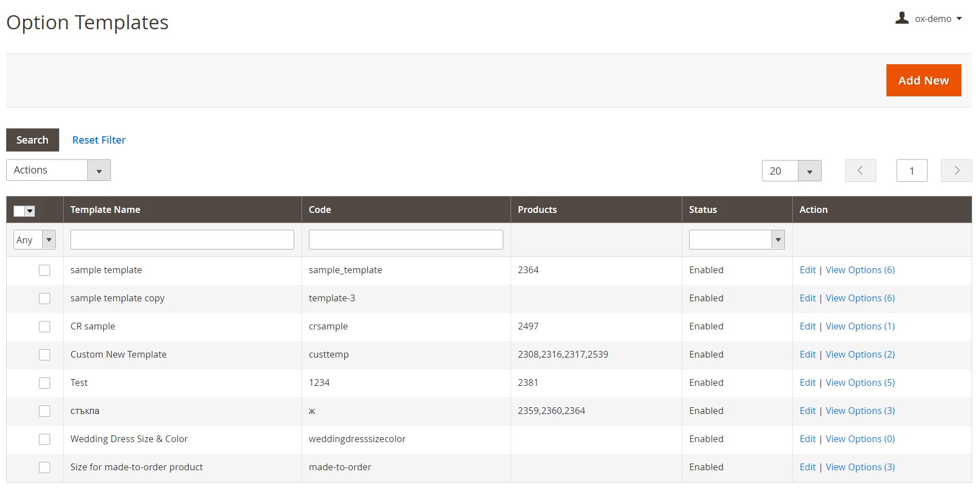
Task: Click the 2381 products cell
Action: pos(528,382)
